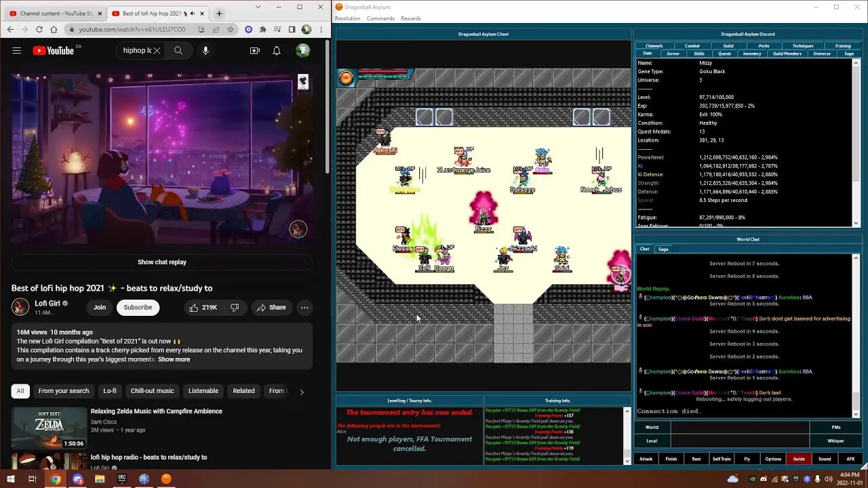Dislike the lofi hip hop video

(x=235, y=308)
